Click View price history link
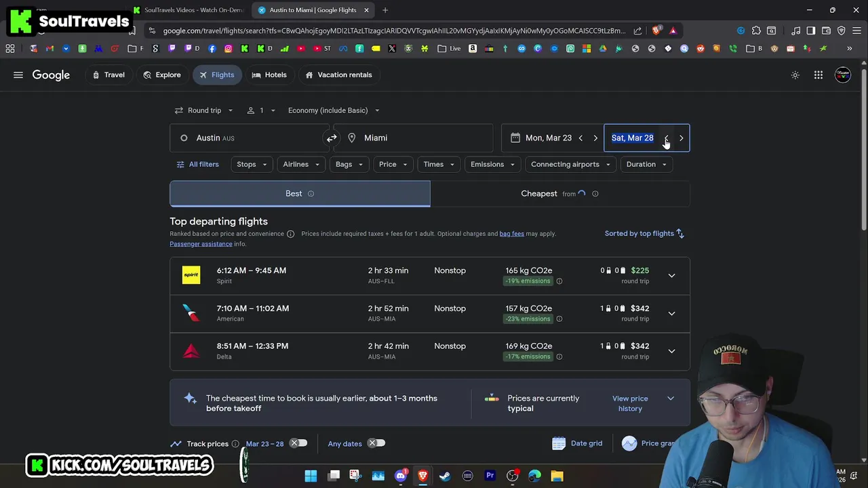The height and width of the screenshot is (488, 868). coord(630,403)
